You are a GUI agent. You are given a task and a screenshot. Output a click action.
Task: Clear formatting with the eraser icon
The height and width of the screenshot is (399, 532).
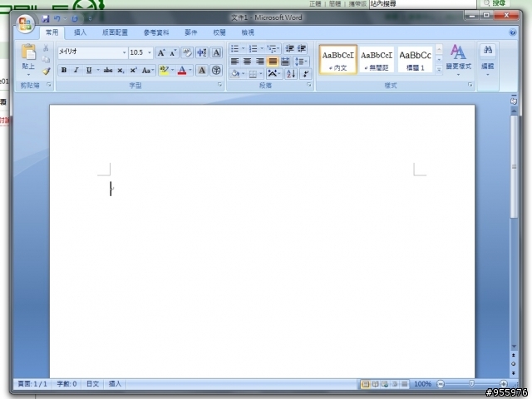click(x=186, y=52)
